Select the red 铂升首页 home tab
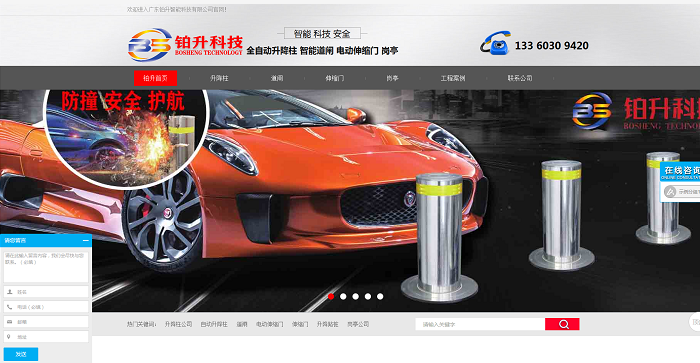700x363 pixels. pyautogui.click(x=155, y=78)
